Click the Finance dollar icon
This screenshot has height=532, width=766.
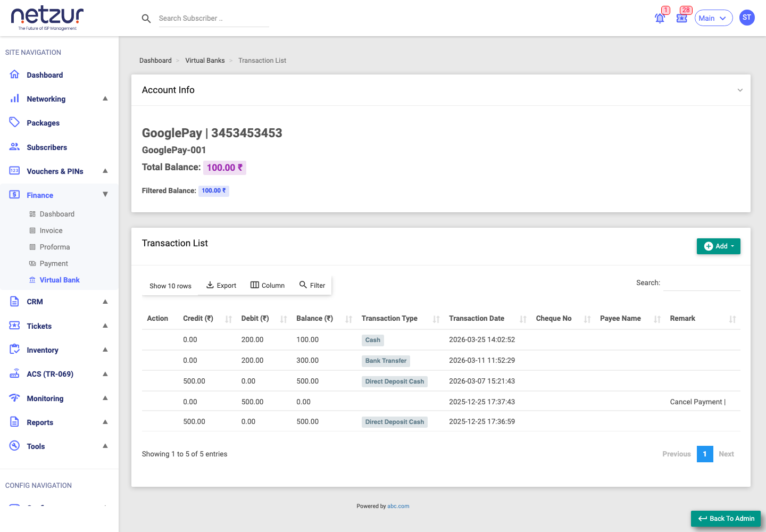click(x=15, y=195)
